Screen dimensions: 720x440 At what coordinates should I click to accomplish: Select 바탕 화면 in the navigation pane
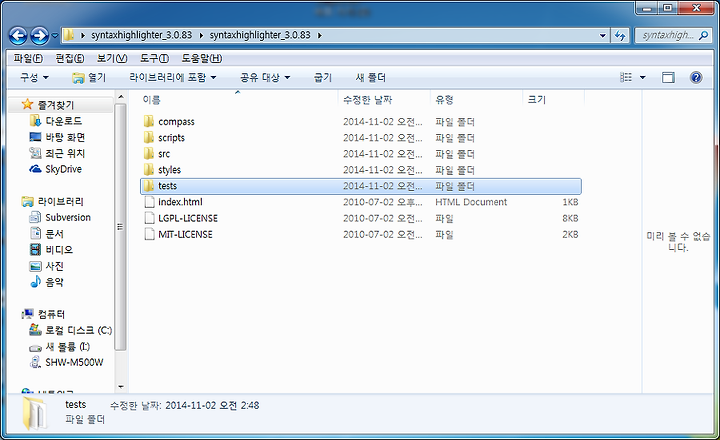(65, 137)
